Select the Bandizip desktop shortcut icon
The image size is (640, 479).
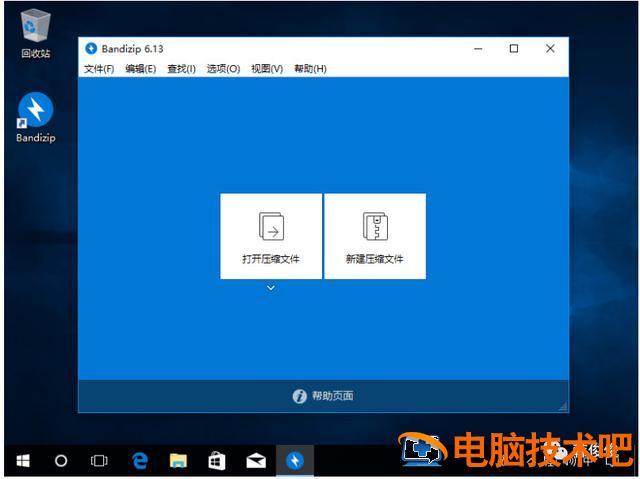(36, 118)
